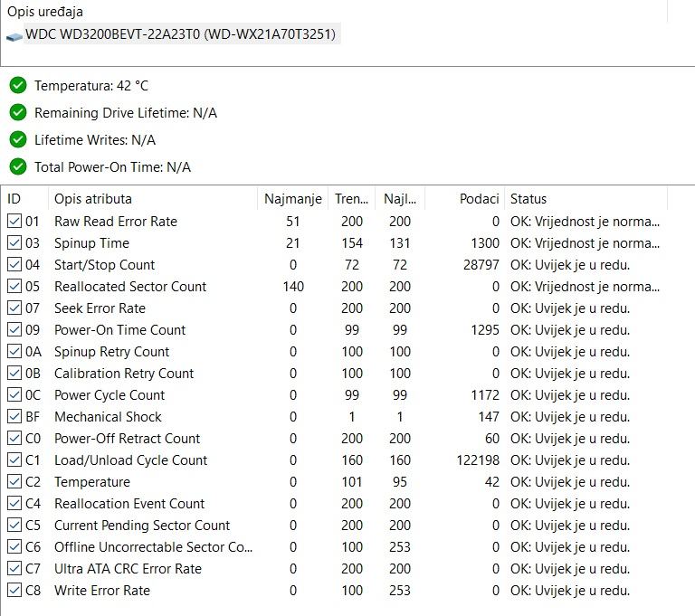The image size is (695, 616).
Task: Click the Current Pending Sector Count attribute name
Action: 142,526
